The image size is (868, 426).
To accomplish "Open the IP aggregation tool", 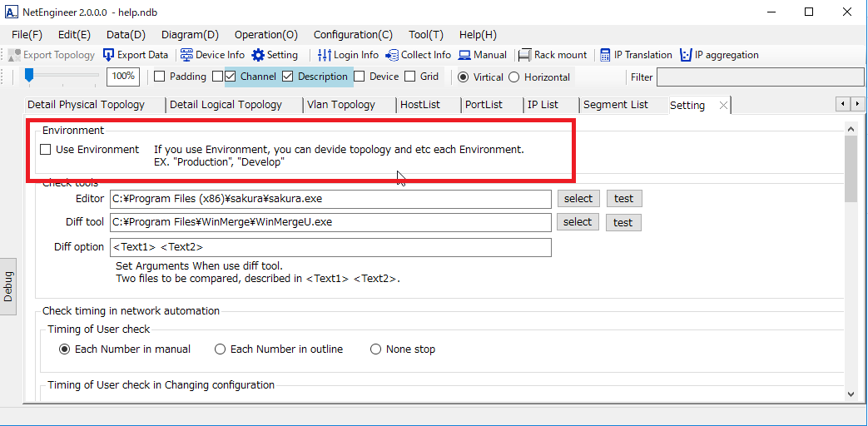I will (686, 55).
